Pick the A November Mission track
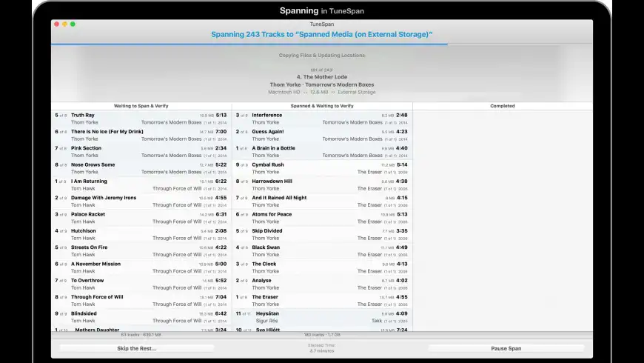 (141, 267)
